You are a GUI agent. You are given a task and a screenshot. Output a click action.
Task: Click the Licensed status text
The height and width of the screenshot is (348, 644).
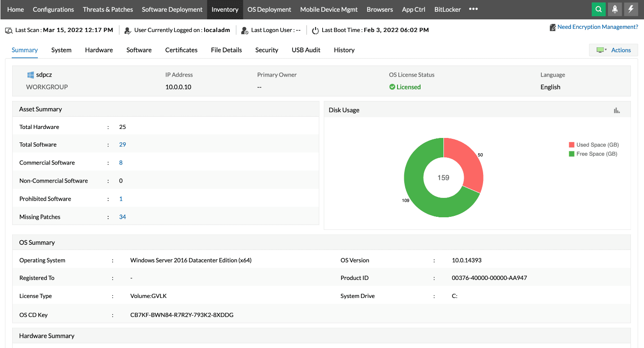click(x=409, y=87)
